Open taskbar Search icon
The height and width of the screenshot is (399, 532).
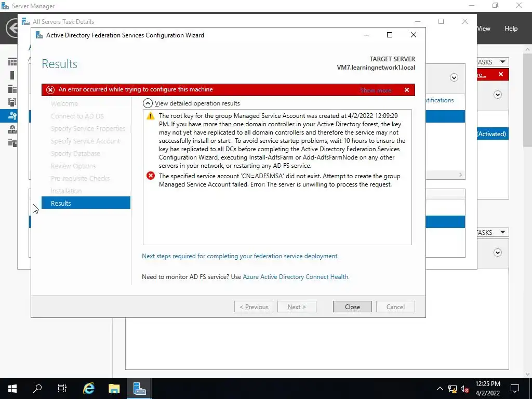click(37, 389)
